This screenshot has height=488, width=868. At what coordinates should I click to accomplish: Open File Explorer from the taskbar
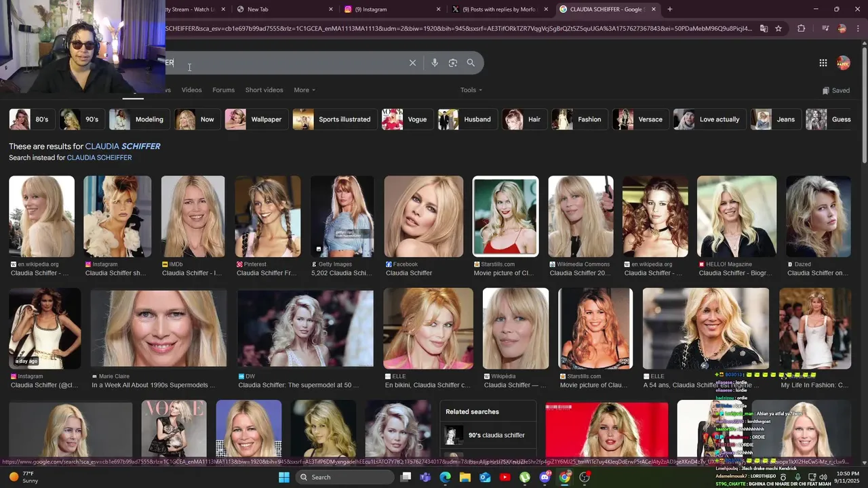pos(465,477)
